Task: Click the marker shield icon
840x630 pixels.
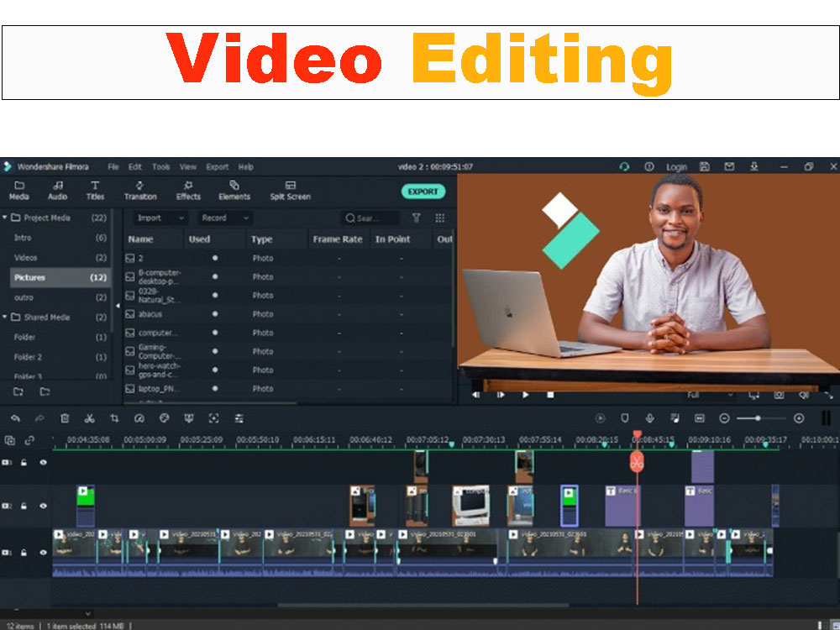Action: pyautogui.click(x=625, y=418)
